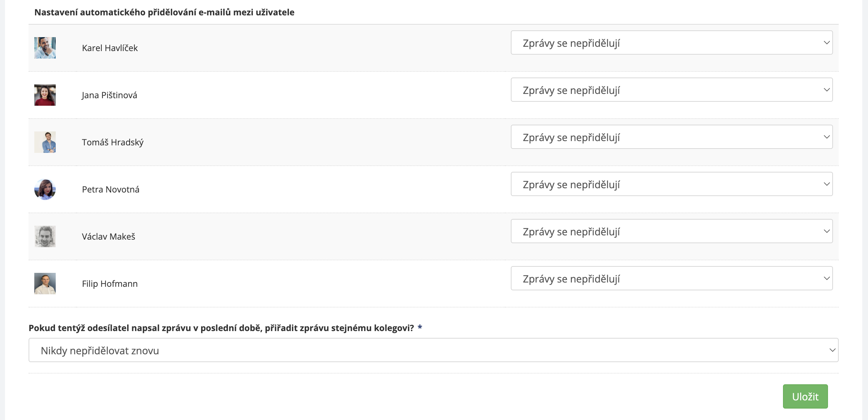Click the name Karel Havlíček
The image size is (868, 420).
[x=110, y=48]
